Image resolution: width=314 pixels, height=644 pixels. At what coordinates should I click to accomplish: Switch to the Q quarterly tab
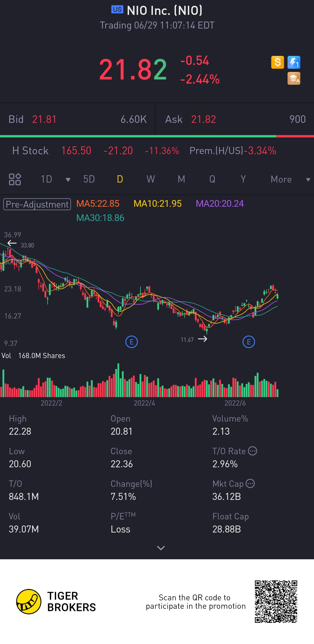[x=212, y=179]
